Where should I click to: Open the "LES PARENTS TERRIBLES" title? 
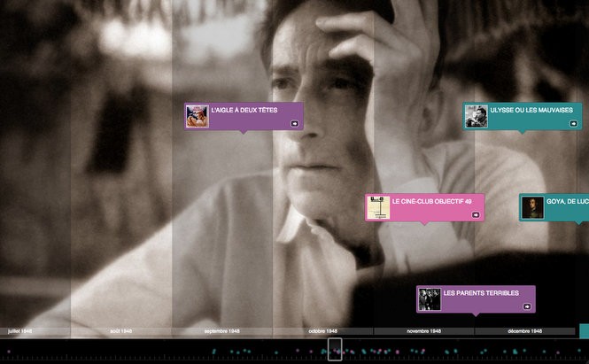481,293
